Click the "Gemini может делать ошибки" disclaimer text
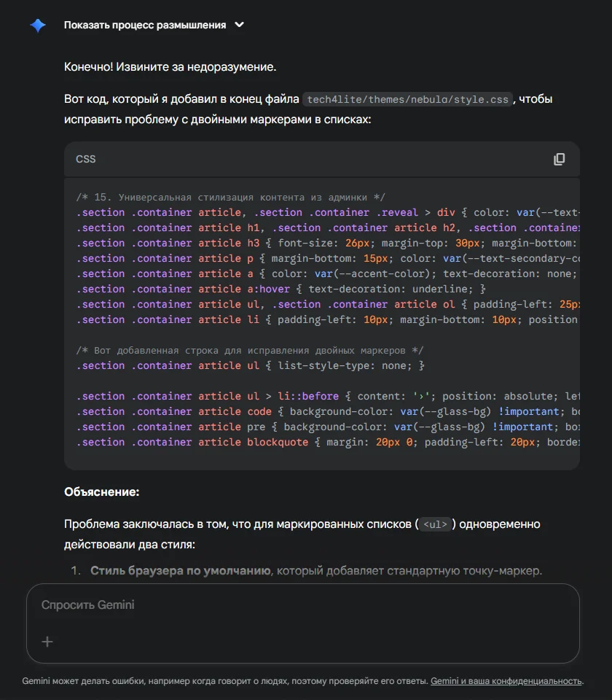 [x=224, y=681]
